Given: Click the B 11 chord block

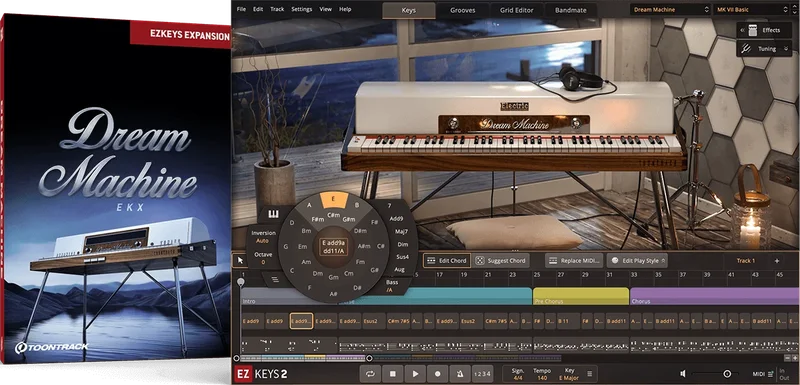Looking at the screenshot, I should coord(568,321).
